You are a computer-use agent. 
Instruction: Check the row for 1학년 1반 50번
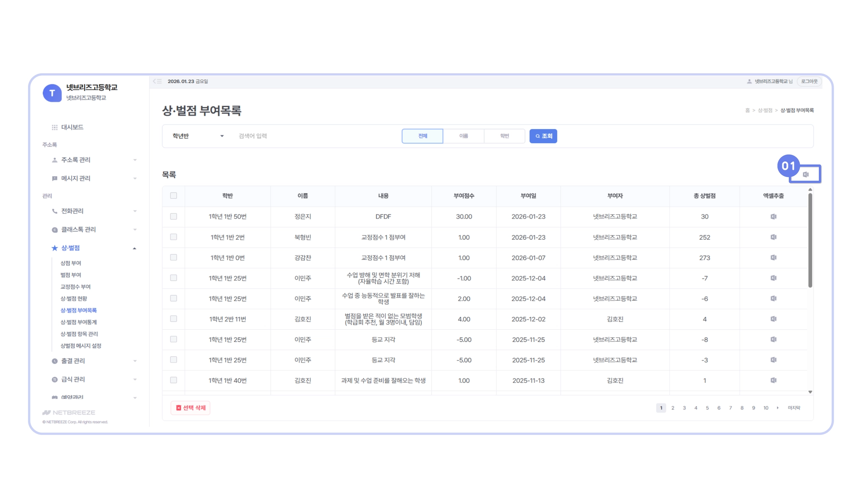pyautogui.click(x=173, y=216)
